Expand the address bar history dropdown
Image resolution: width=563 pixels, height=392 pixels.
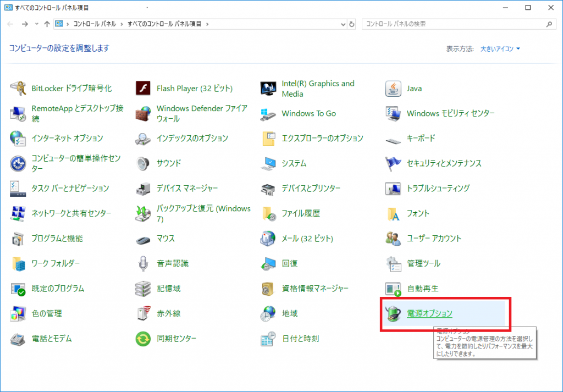pyautogui.click(x=343, y=24)
